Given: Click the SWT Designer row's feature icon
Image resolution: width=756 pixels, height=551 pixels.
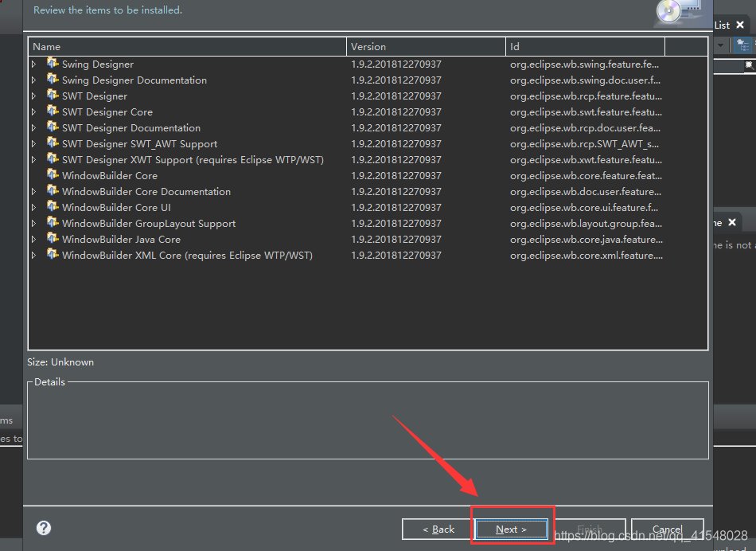Looking at the screenshot, I should [53, 95].
